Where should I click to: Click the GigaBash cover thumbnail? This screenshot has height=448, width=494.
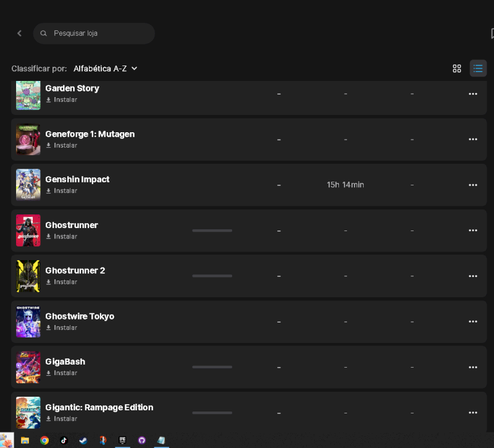click(28, 367)
